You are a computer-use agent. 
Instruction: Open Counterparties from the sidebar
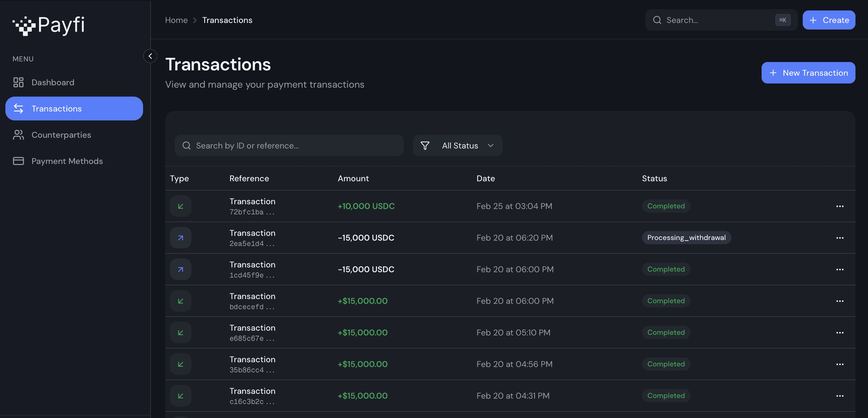(61, 135)
